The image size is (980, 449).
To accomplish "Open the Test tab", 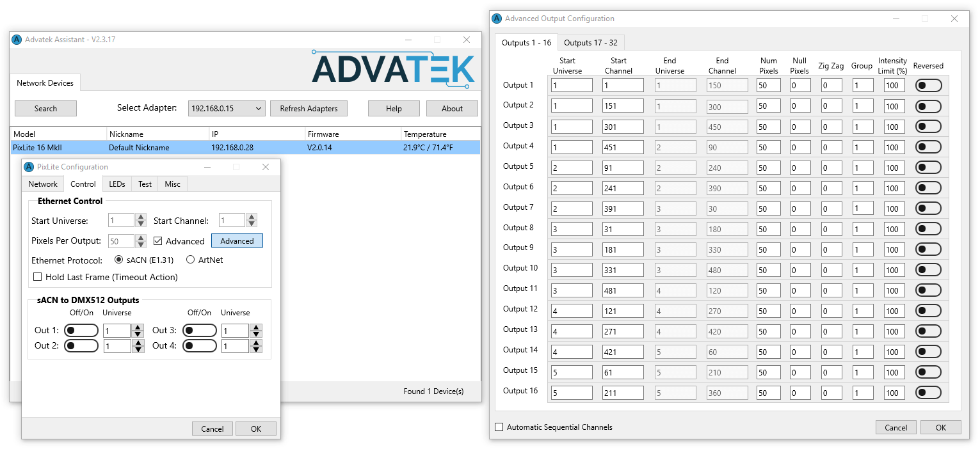I will 145,184.
